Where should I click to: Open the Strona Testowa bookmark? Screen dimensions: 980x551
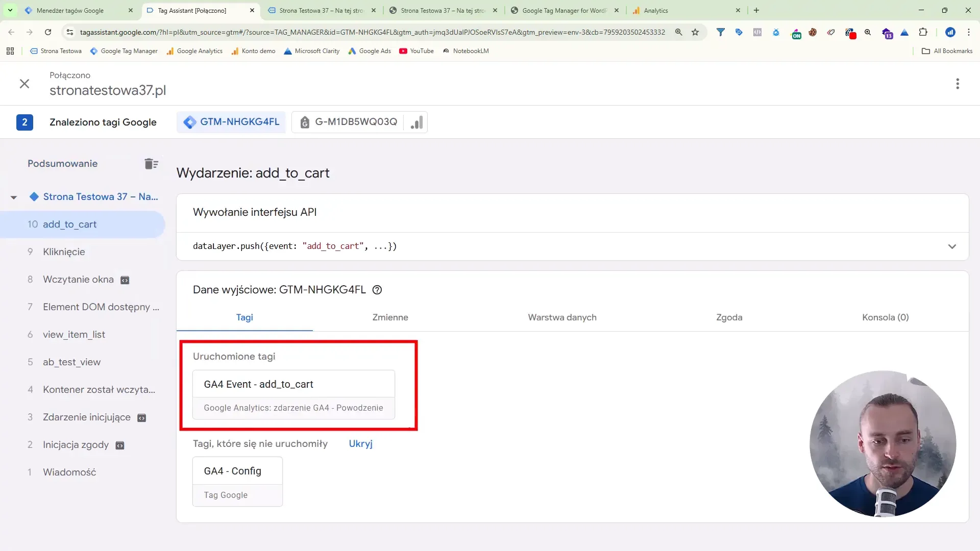pyautogui.click(x=56, y=51)
